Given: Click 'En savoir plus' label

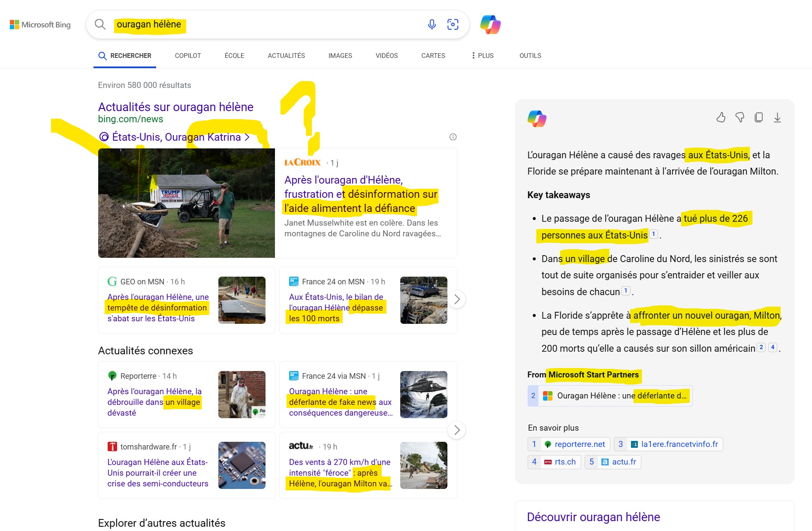Looking at the screenshot, I should point(553,428).
